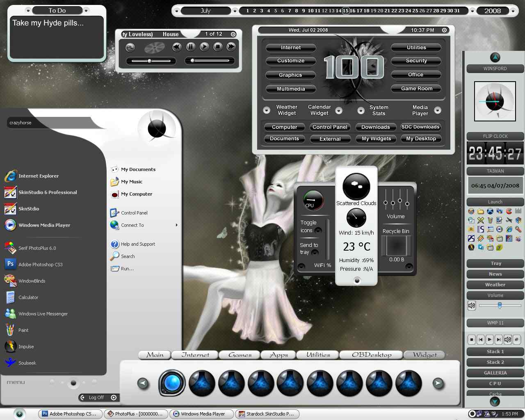Image resolution: width=525 pixels, height=420 pixels.
Task: Click the To Do note text
Action: point(48,23)
